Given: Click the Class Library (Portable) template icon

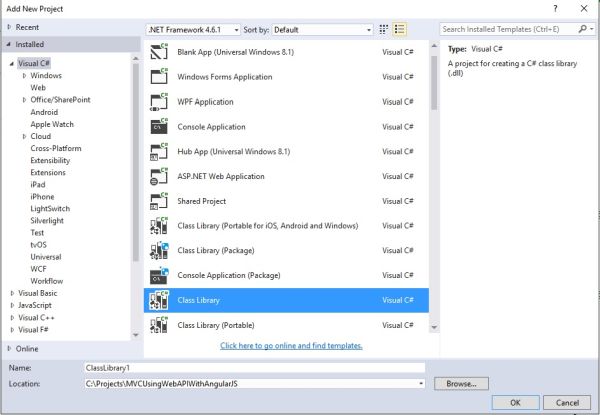Looking at the screenshot, I should pos(159,325).
